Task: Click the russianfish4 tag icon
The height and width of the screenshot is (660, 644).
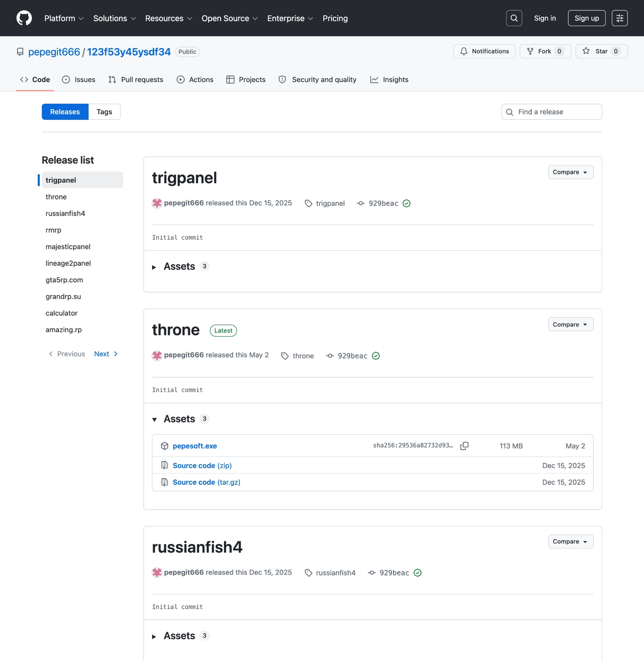Action: (x=308, y=573)
